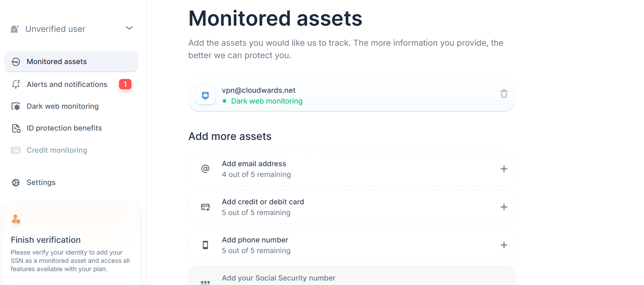Screen dimensions: 644x285
Task: Click the phone icon in assets list
Action: pyautogui.click(x=205, y=245)
